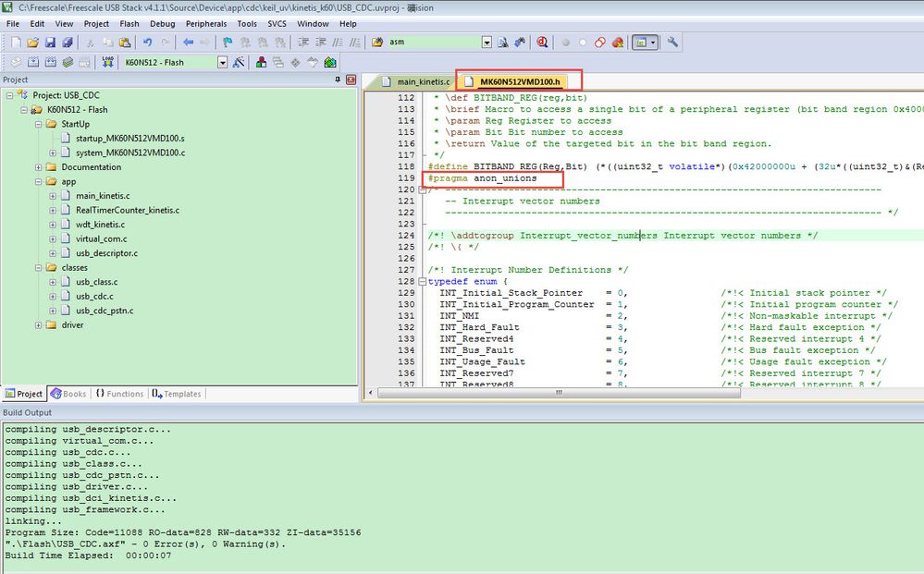Viewport: 924px width, 574px height.
Task: Open the Configuration wrench tool
Action: [x=672, y=43]
